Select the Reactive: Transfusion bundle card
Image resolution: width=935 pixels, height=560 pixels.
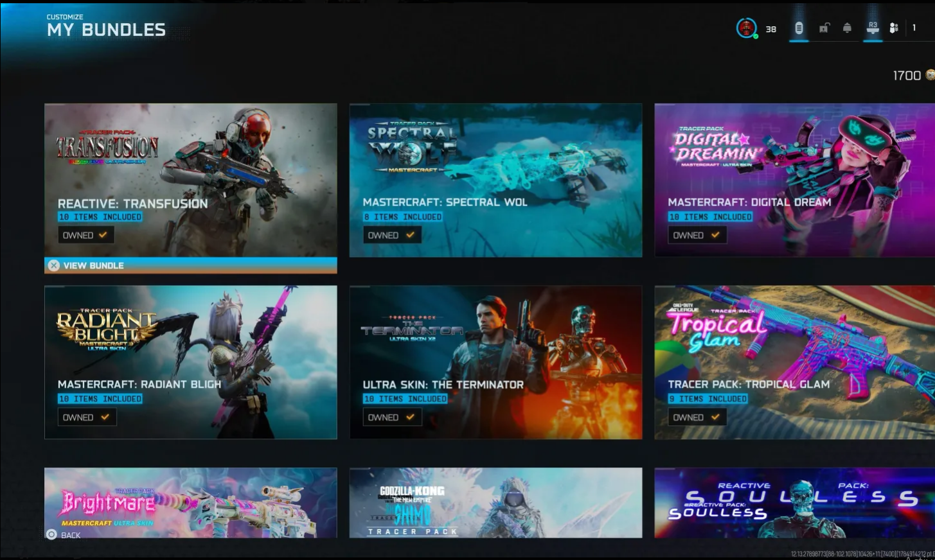click(x=191, y=180)
